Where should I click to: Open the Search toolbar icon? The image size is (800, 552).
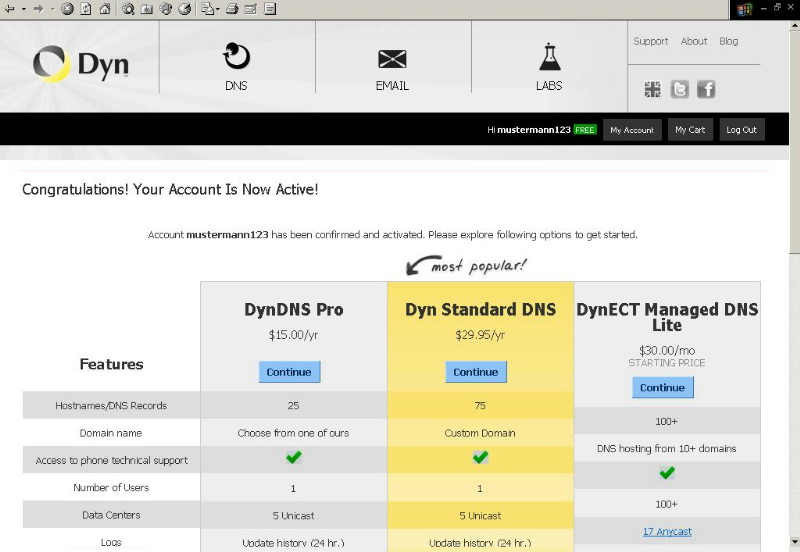click(129, 9)
